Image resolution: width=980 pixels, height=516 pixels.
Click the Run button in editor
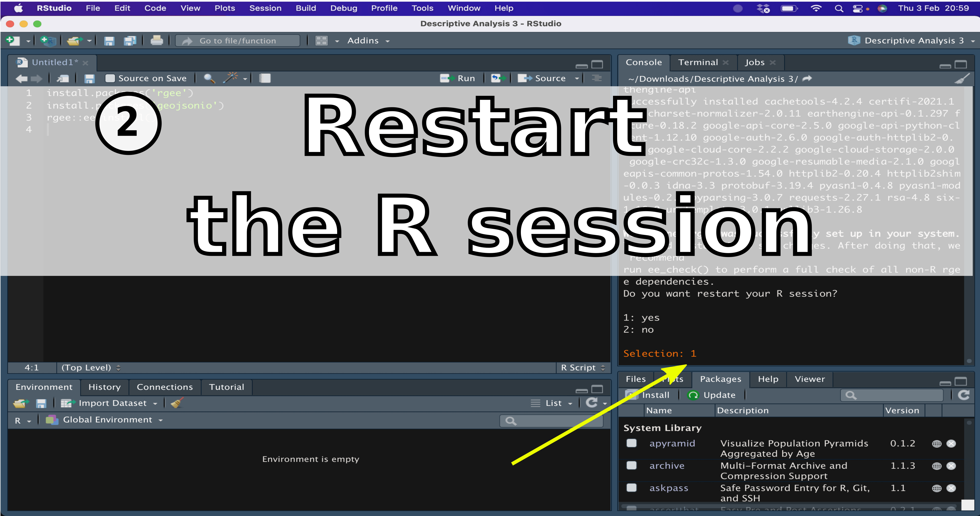[x=457, y=78]
